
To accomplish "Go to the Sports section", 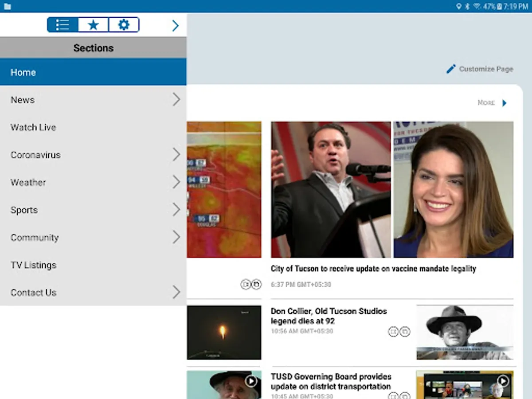I will click(x=93, y=210).
